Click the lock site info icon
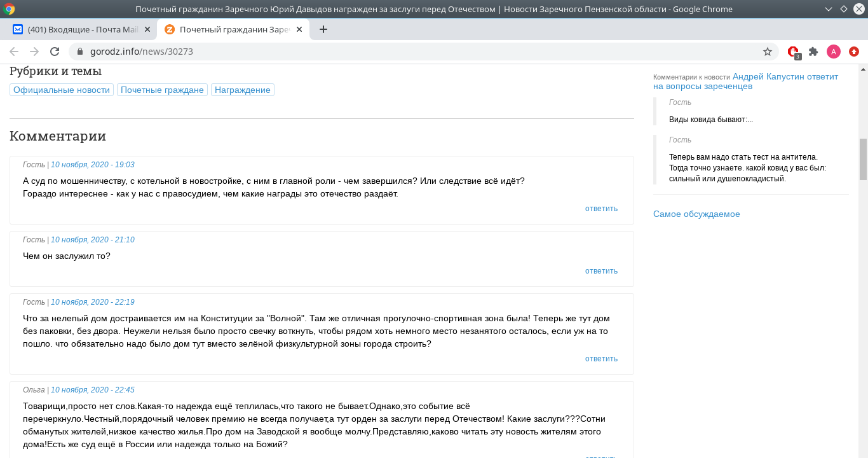The image size is (868, 458). coord(80,52)
